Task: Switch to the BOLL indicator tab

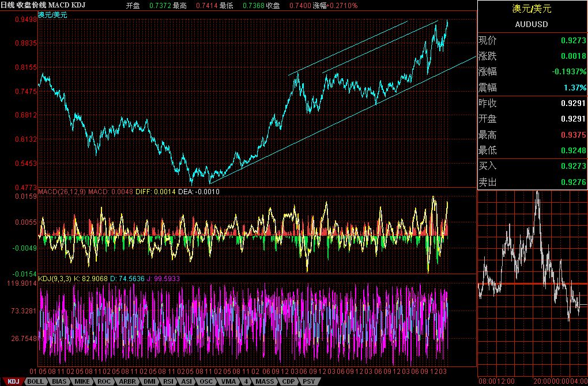Action: (x=35, y=382)
